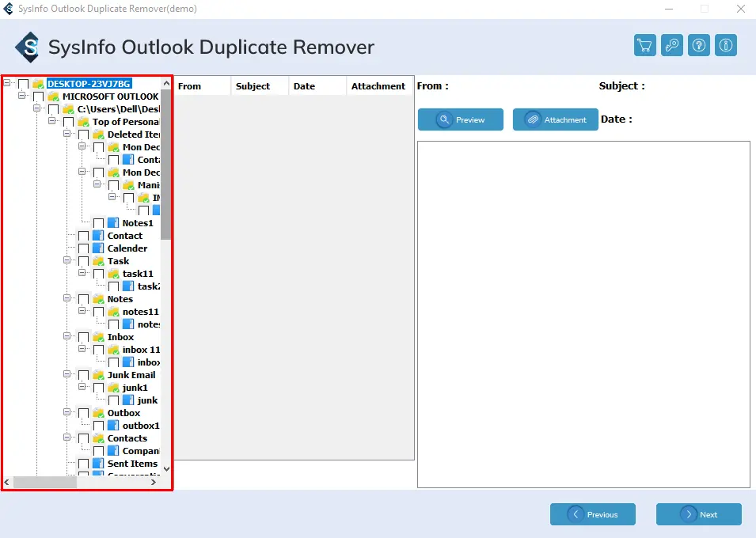This screenshot has height=538, width=756.
Task: Collapse the Task node
Action: click(67, 260)
